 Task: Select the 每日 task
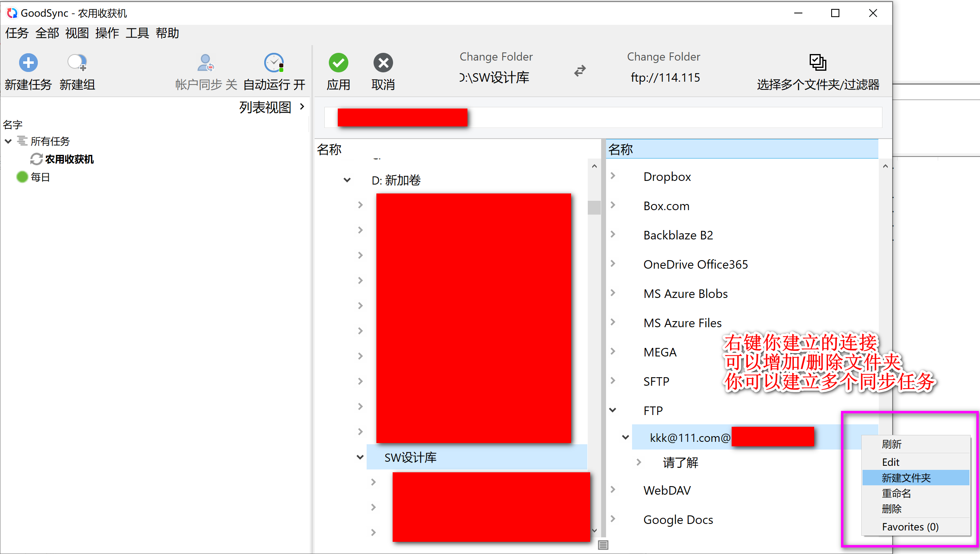[40, 177]
